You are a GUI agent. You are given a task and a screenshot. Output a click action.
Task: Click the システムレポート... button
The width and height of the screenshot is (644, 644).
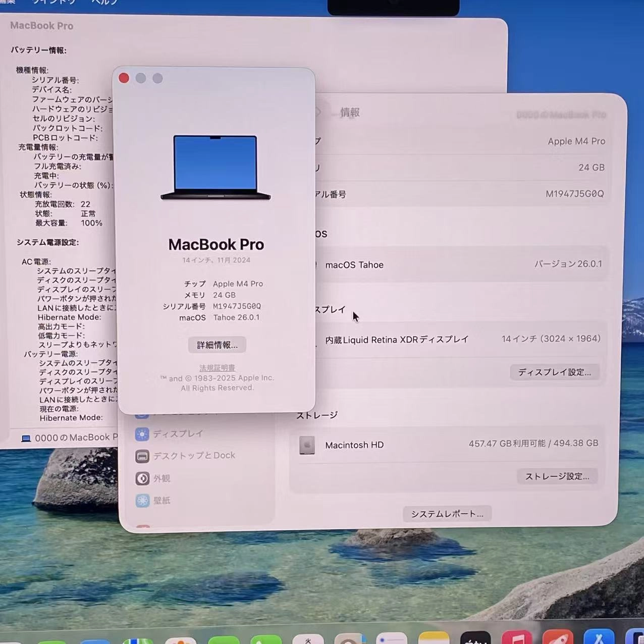447,514
